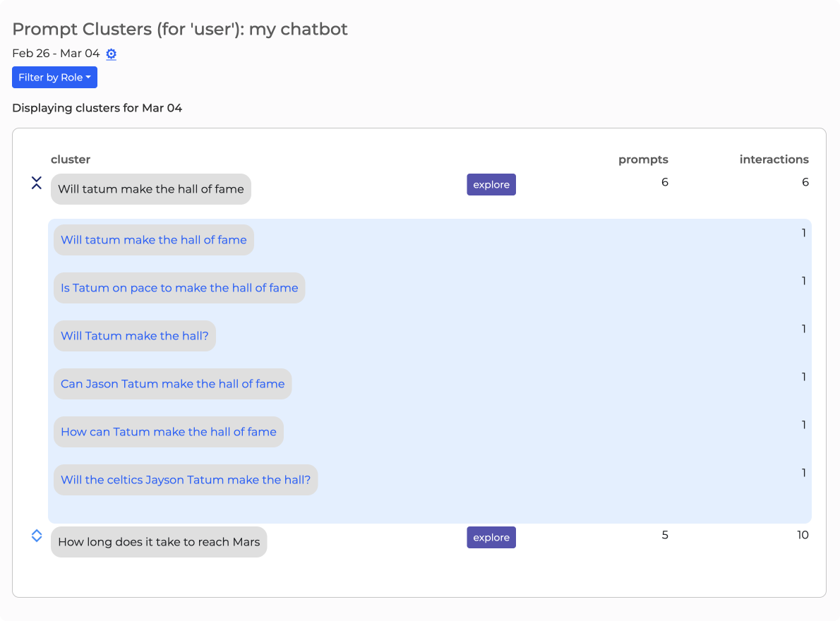Viewport: 840px width, 621px height.
Task: Click the prompts column header
Action: point(642,159)
